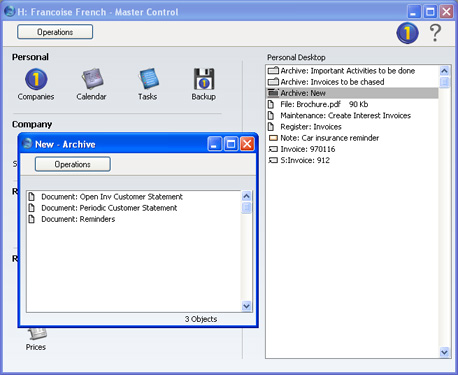Click the record icon beside Invoice: 970116
458x375 pixels.
pos(273,149)
